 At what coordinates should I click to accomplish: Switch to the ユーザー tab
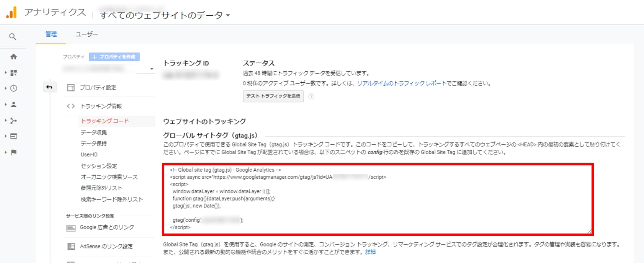click(87, 34)
